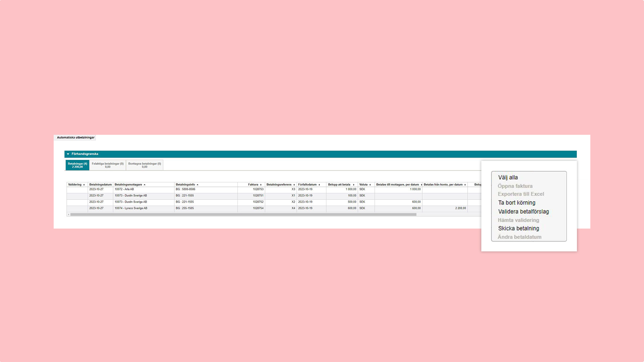This screenshot has width=644, height=362.
Task: Choose Öppna faktura in context menu
Action: 515,186
